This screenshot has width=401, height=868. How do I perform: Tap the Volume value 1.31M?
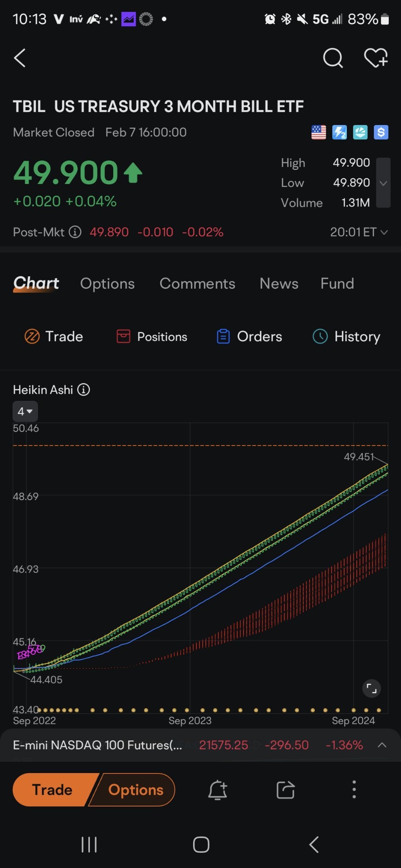[x=356, y=203]
